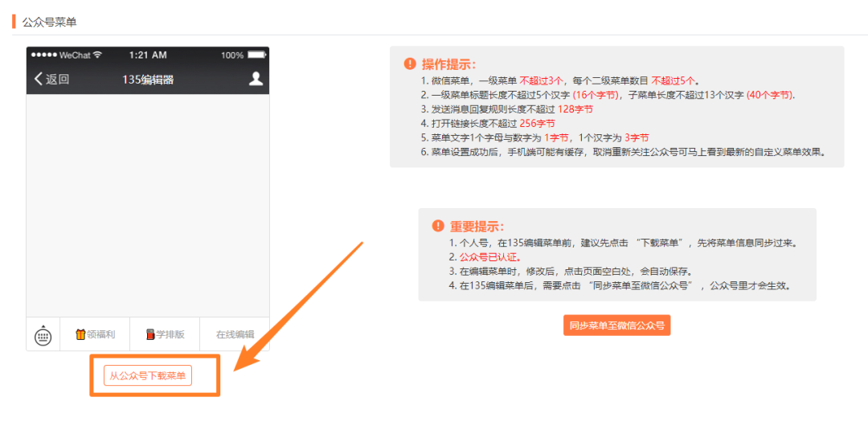This screenshot has width=868, height=430.
Task: Click the red text 不超过3个
Action: coord(542,80)
